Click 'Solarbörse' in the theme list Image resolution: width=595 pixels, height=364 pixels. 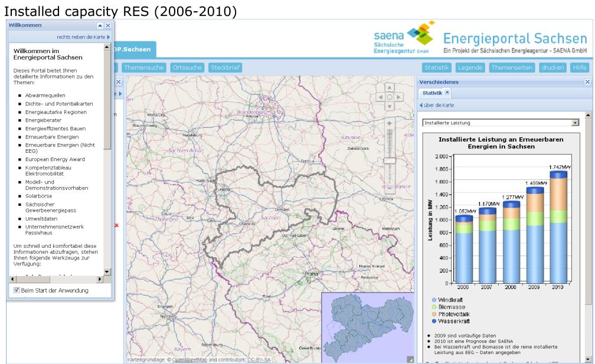click(x=39, y=196)
